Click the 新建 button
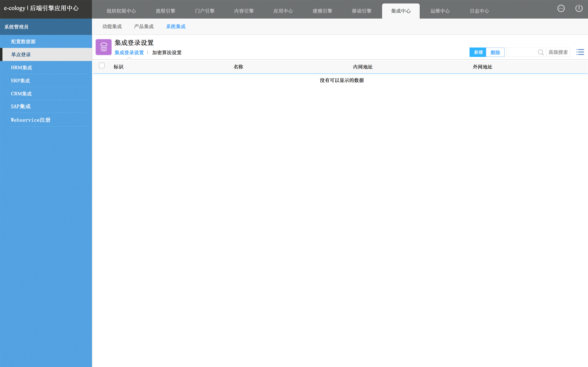Screen dimensions: 588x367 (478, 52)
